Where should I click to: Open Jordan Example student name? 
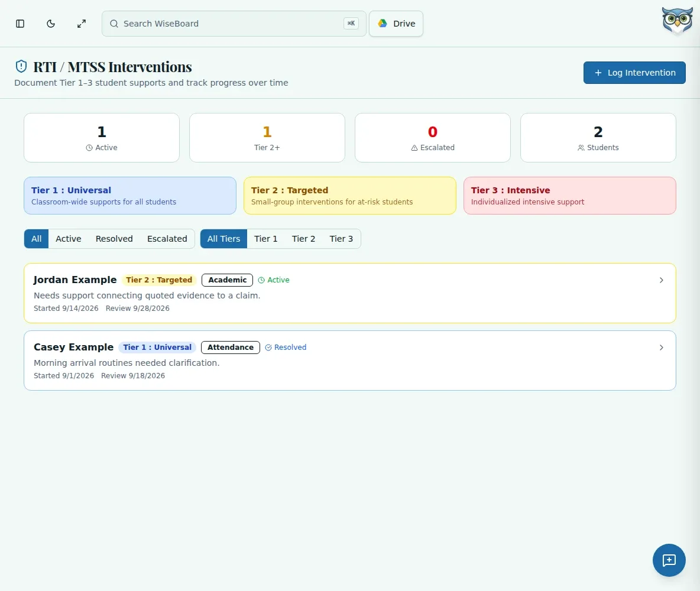[75, 280]
